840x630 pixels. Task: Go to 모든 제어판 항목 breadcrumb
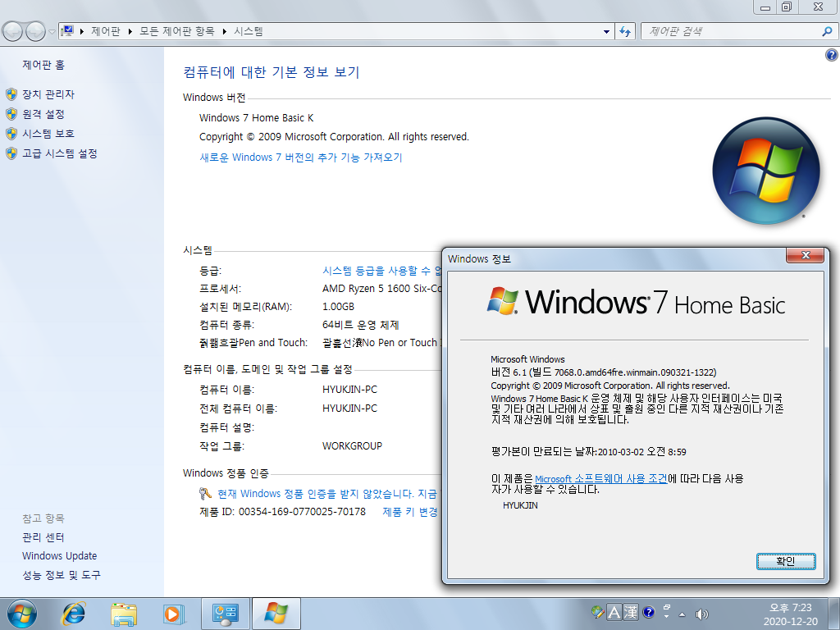pyautogui.click(x=177, y=31)
